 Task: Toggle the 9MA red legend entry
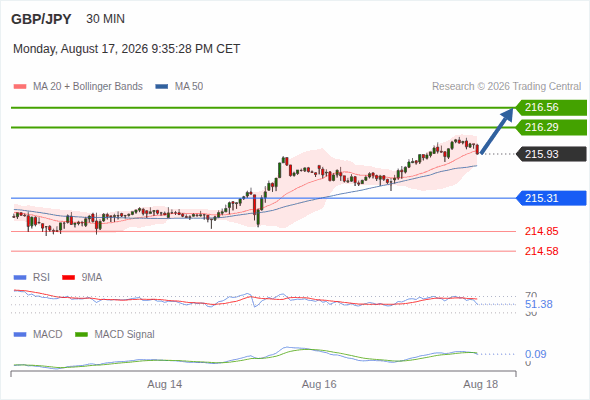point(82,278)
